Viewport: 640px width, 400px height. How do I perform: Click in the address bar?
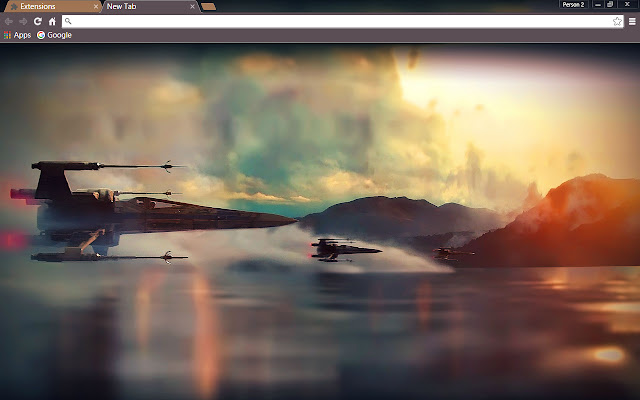(x=342, y=21)
